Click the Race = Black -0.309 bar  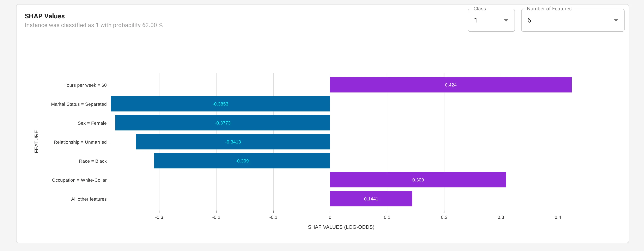(x=242, y=161)
